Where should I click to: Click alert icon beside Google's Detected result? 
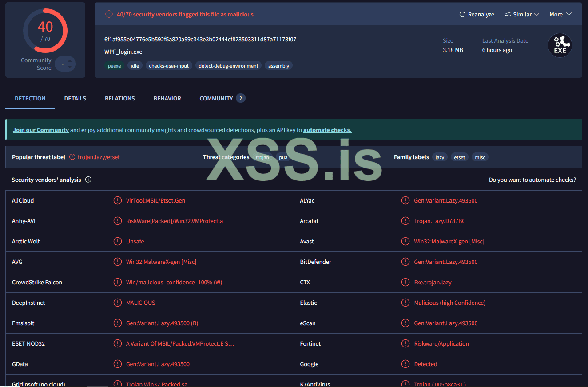tap(405, 364)
